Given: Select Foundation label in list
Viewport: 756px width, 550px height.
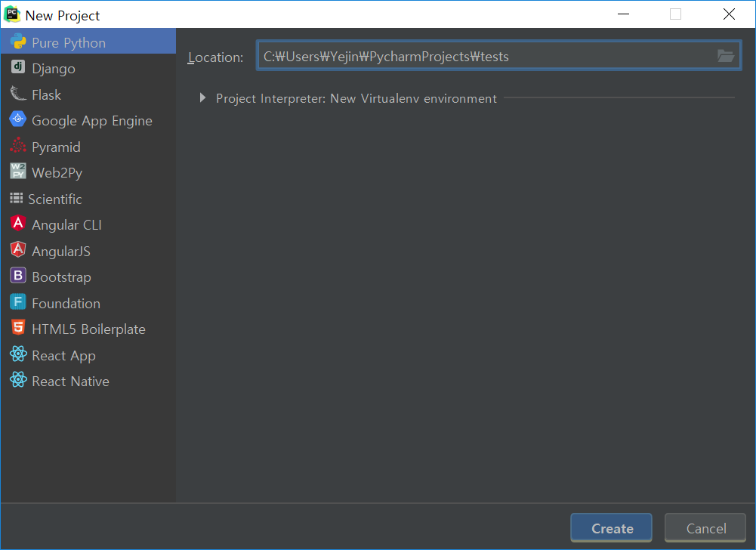Looking at the screenshot, I should click(x=66, y=303).
